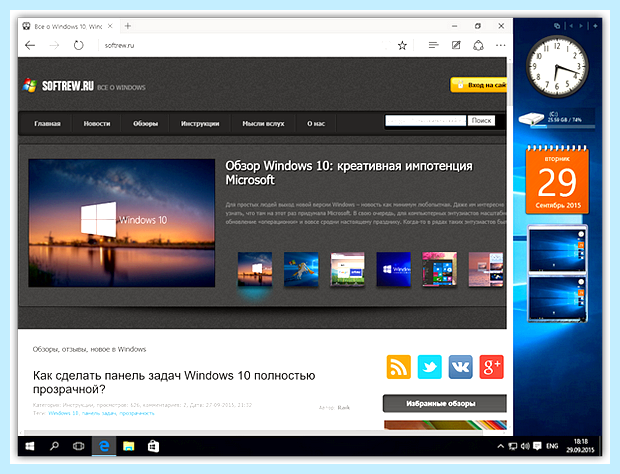Click the прозрачность tag link
The height and width of the screenshot is (474, 620).
click(x=137, y=413)
